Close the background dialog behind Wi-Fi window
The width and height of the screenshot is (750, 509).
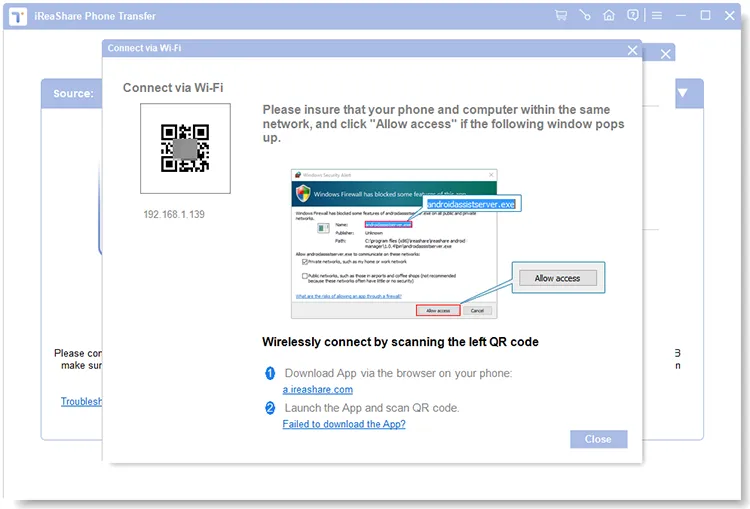pyautogui.click(x=665, y=54)
